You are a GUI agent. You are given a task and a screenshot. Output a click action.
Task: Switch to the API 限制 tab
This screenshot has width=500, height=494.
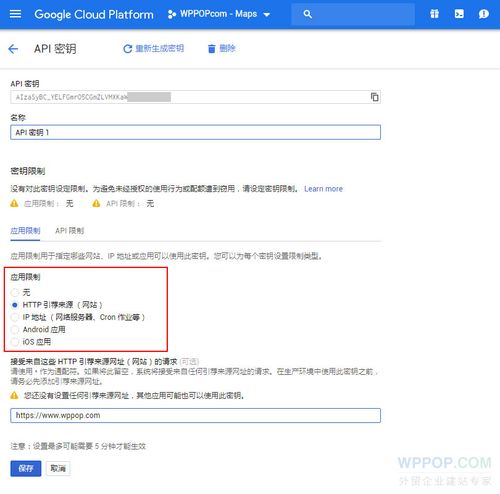click(69, 231)
